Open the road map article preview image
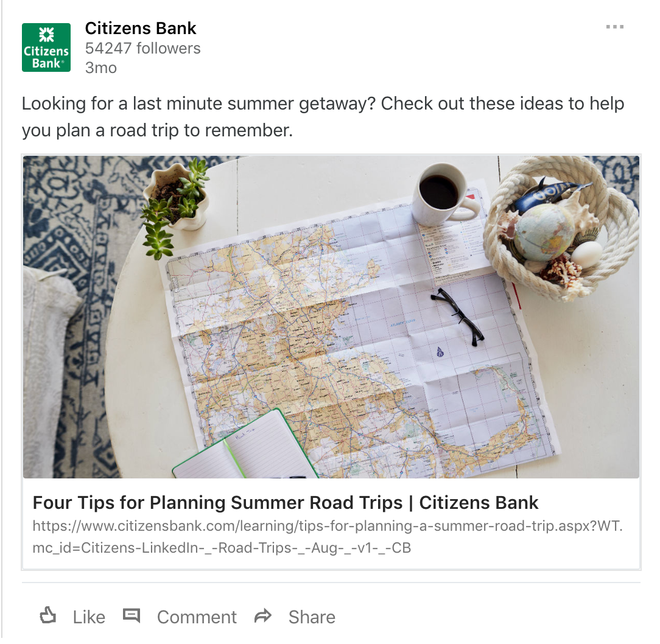The height and width of the screenshot is (644, 660). (331, 317)
